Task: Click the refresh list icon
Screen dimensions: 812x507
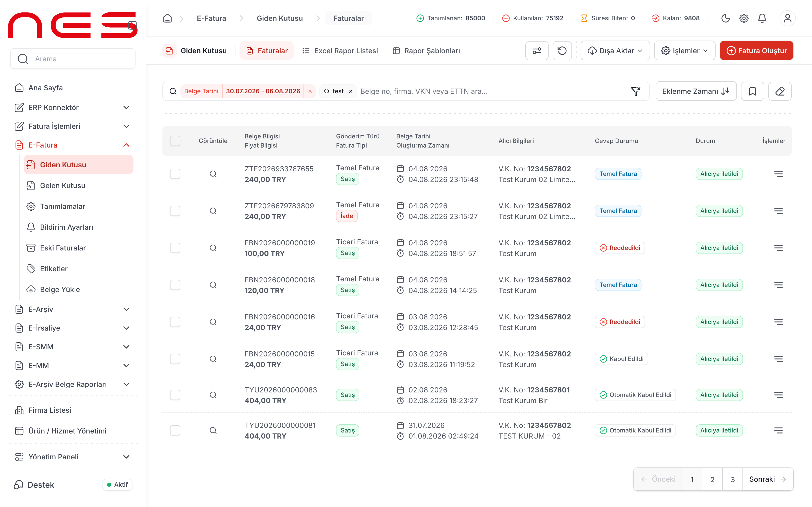Action: click(x=562, y=51)
